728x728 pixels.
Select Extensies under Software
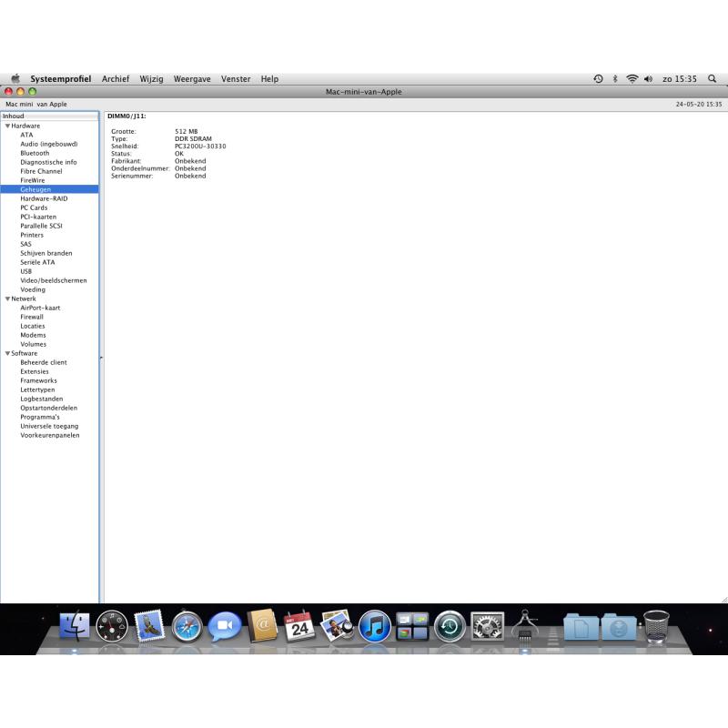pyautogui.click(x=35, y=371)
